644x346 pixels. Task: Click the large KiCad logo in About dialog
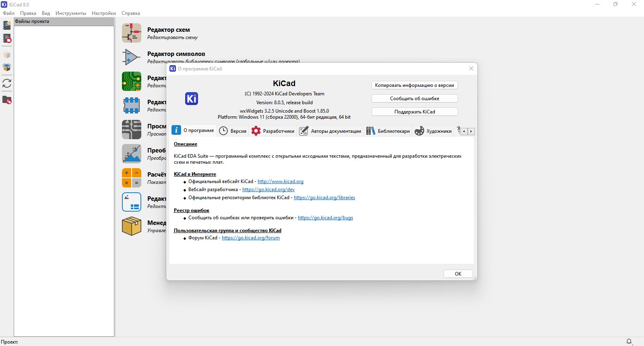point(192,99)
